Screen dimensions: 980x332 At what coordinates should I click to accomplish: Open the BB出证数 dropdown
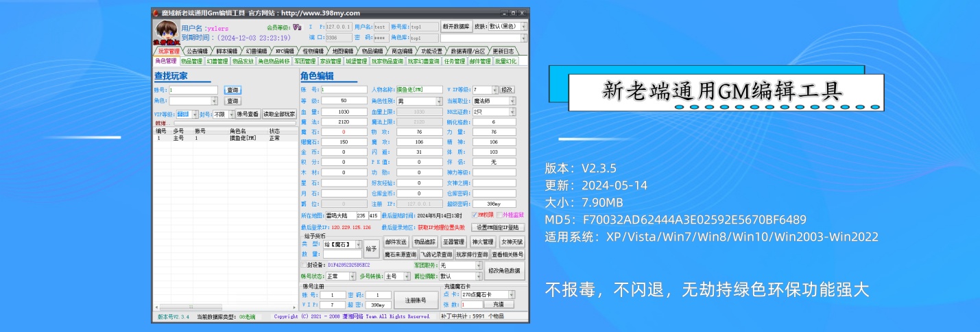point(494,111)
